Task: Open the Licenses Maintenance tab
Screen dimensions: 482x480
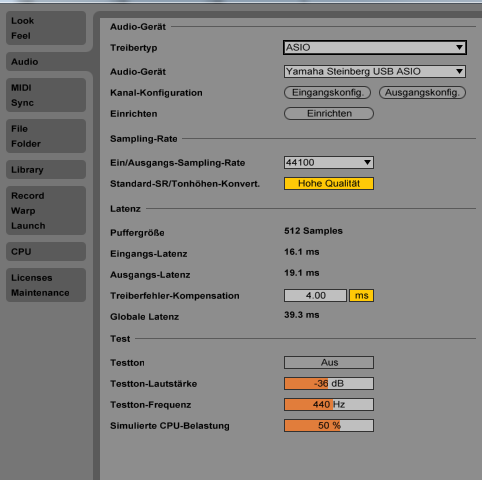Action: tap(46, 285)
